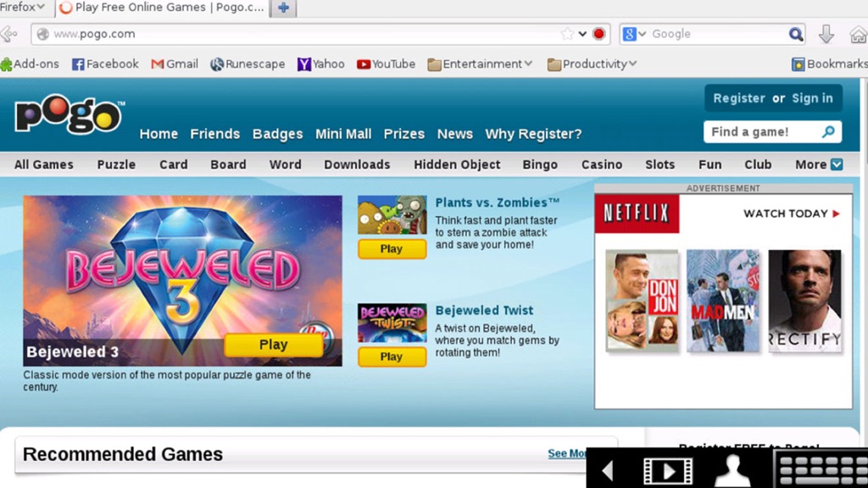The width and height of the screenshot is (868, 488).
Task: Open the search engine selector dropdown
Action: [x=634, y=34]
